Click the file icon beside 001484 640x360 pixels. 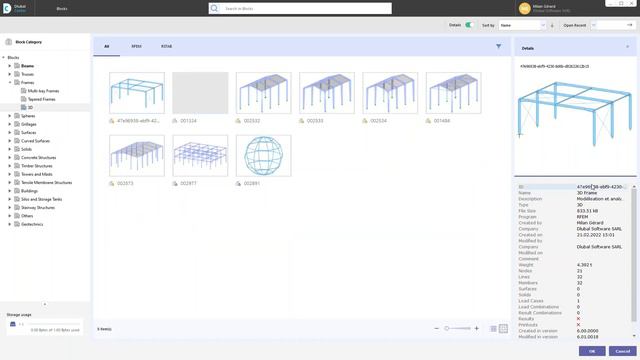[x=428, y=121]
